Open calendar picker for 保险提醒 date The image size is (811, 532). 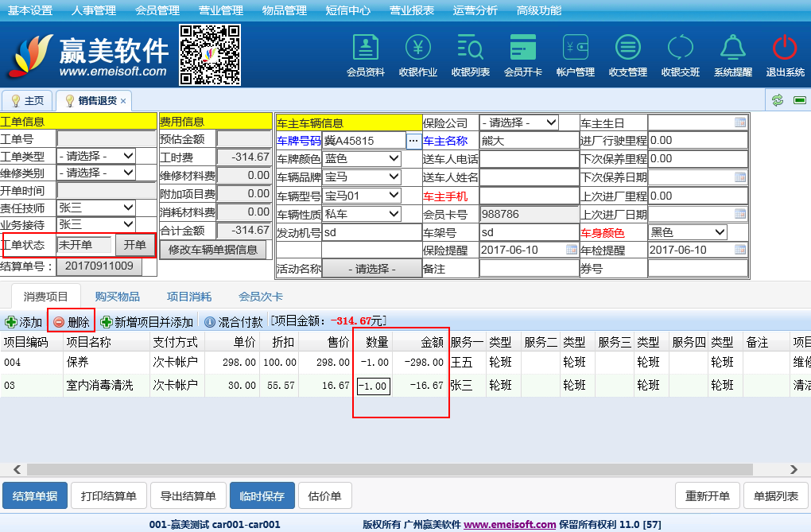point(571,250)
